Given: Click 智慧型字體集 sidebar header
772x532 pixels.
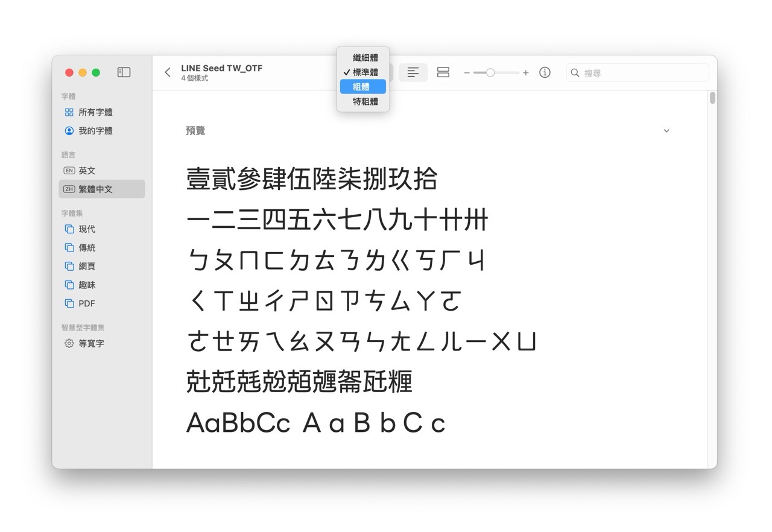Looking at the screenshot, I should 83,328.
